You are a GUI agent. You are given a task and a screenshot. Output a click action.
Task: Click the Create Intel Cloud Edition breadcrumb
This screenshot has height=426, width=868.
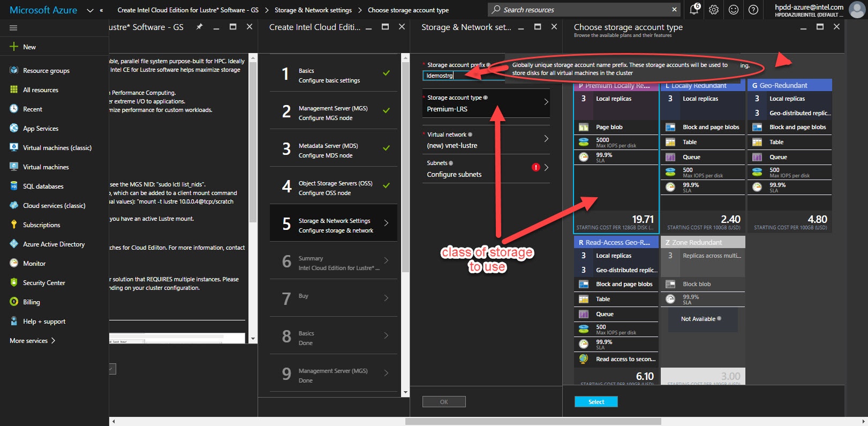click(x=188, y=10)
